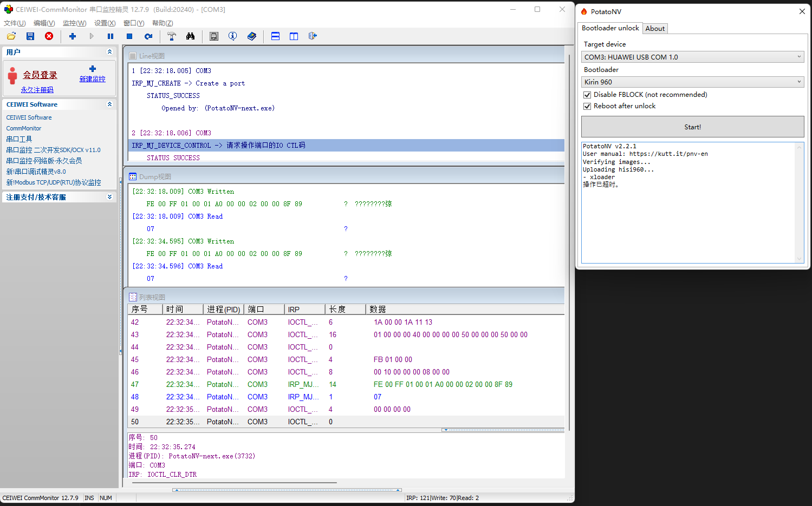
Task: Uncheck Disable FBLOCK checkbox
Action: click(x=587, y=95)
